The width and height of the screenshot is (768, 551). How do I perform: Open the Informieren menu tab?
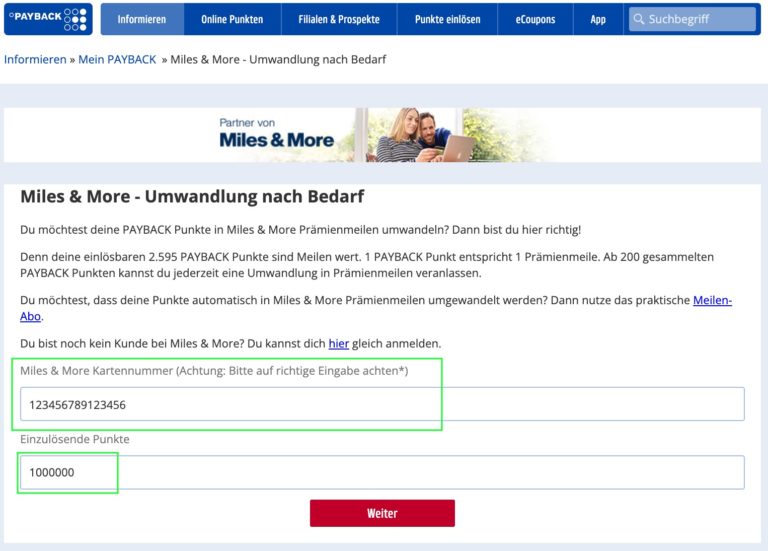(x=141, y=19)
